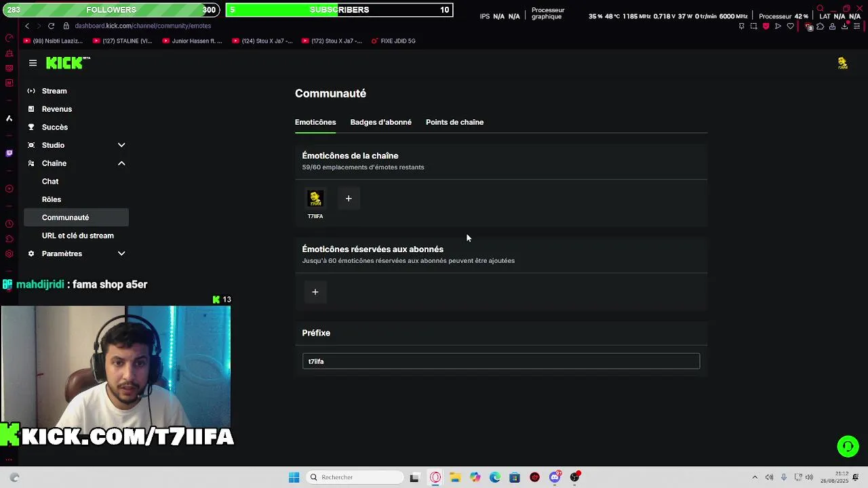This screenshot has width=868, height=488.
Task: Open Microsoft Store from taskbar
Action: 515,477
